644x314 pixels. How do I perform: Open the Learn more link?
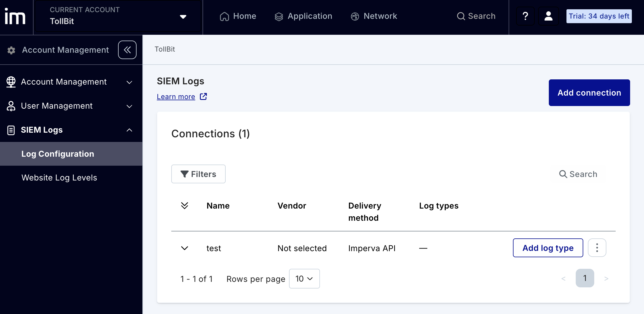click(x=176, y=96)
